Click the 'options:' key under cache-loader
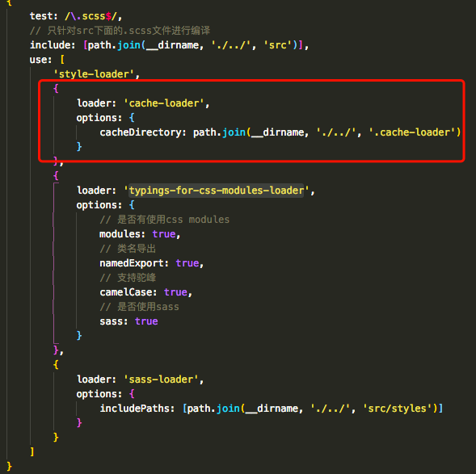 tap(99, 118)
